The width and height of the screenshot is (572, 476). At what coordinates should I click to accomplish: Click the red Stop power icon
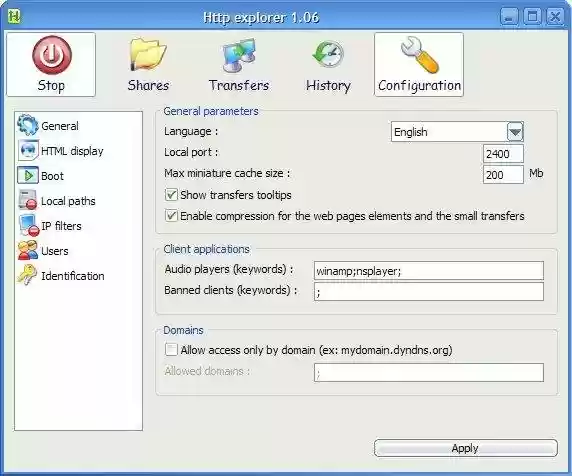(52, 55)
